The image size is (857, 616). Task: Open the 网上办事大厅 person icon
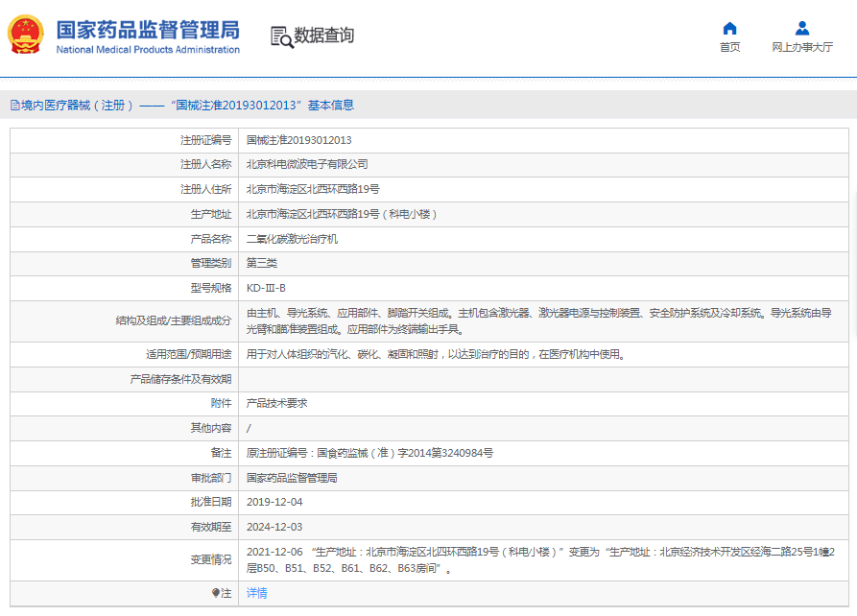coord(801,28)
